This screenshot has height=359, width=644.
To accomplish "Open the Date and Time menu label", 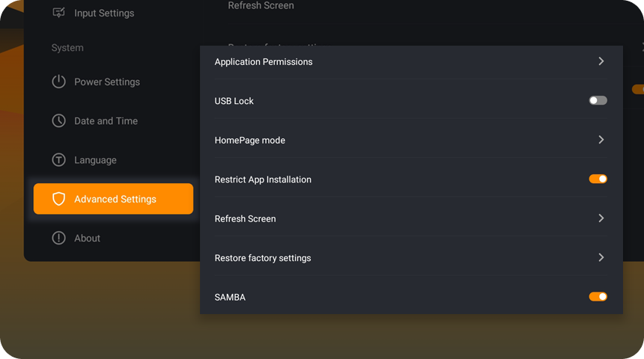I will pos(106,121).
